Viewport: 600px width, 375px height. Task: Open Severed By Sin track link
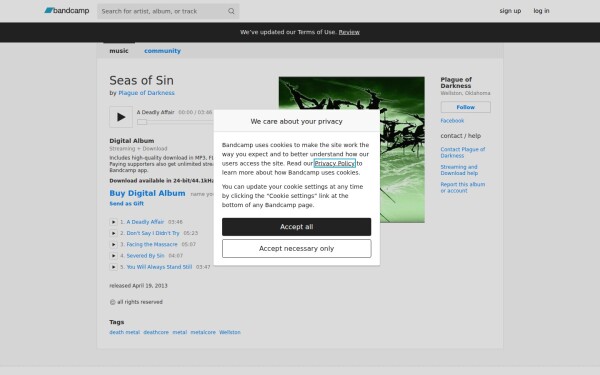(145, 256)
